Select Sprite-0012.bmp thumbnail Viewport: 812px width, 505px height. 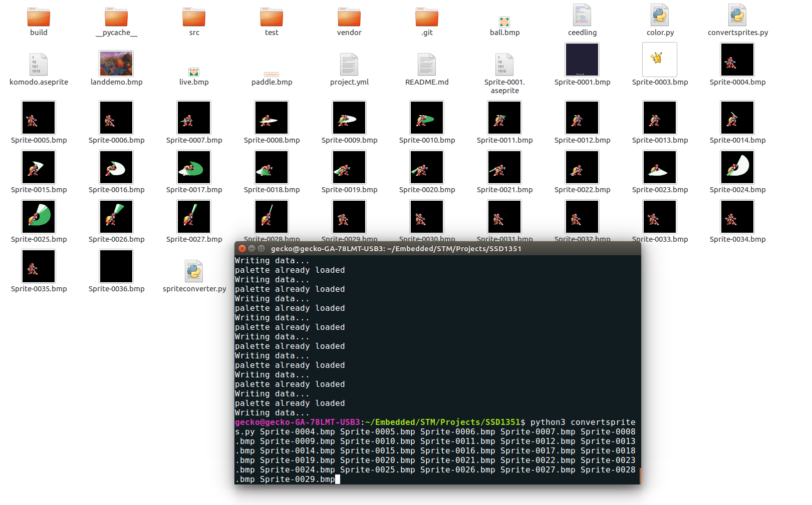[582, 118]
